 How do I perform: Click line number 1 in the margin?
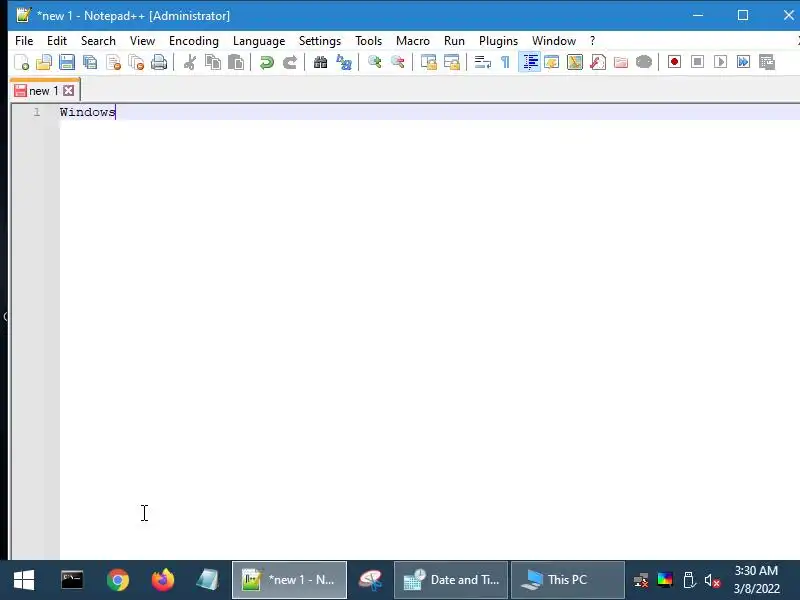click(37, 112)
